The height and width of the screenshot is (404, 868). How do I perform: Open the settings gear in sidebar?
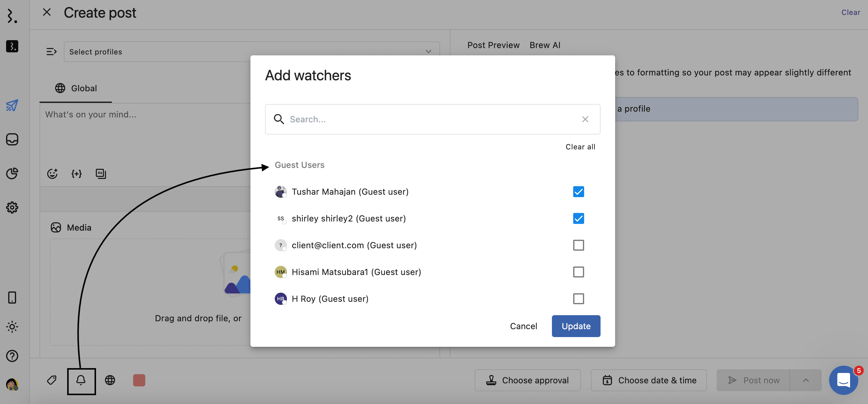12,207
